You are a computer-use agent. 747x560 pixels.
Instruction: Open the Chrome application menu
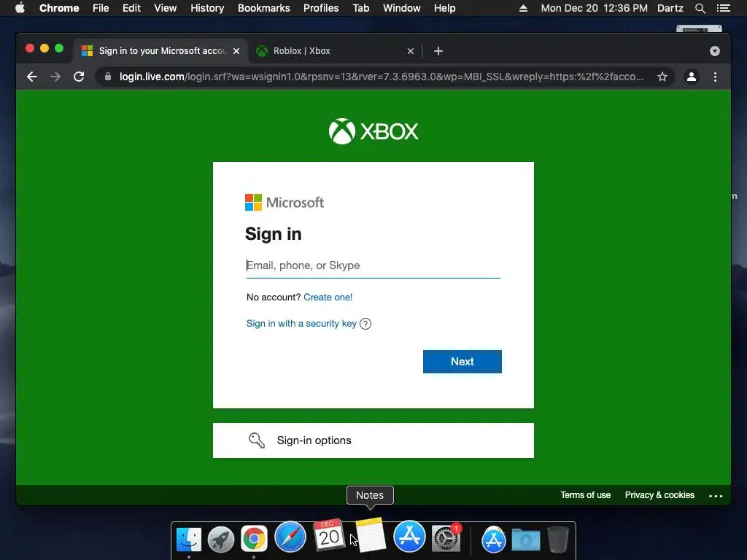point(59,7)
